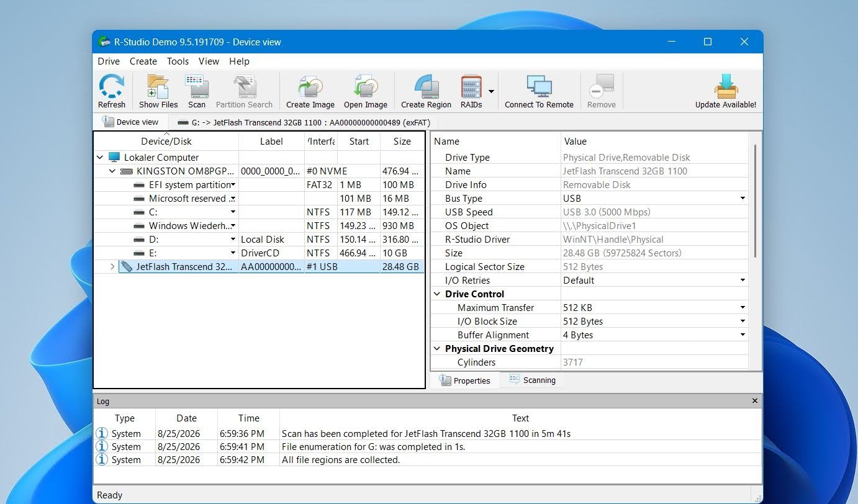Click the info icon of the scan completed log entry
This screenshot has width=858, height=504.
click(x=102, y=433)
